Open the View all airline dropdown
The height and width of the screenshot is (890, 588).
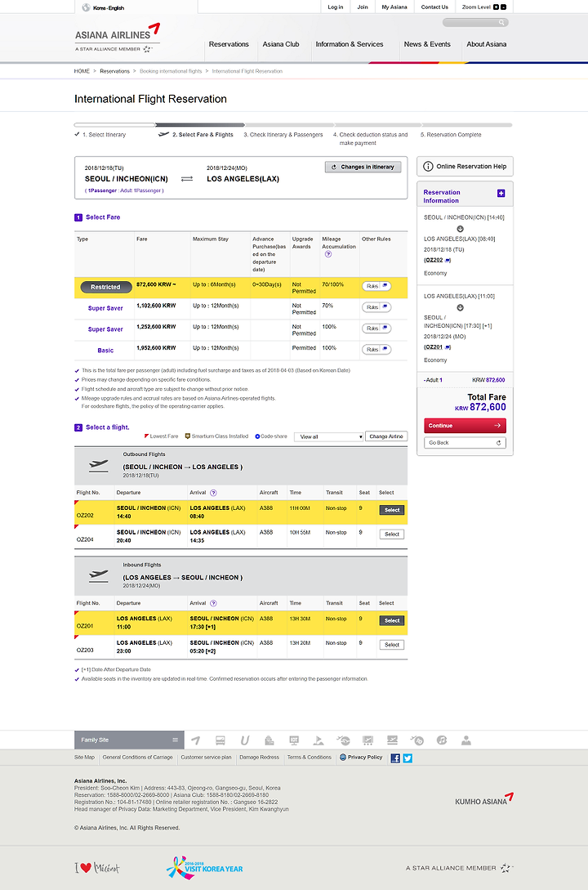329,436
